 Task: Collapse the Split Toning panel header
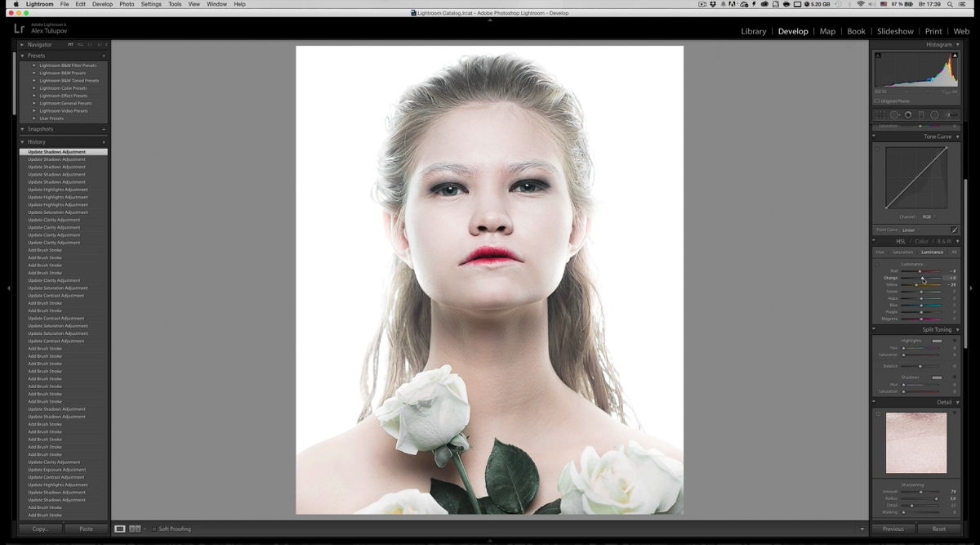click(957, 329)
